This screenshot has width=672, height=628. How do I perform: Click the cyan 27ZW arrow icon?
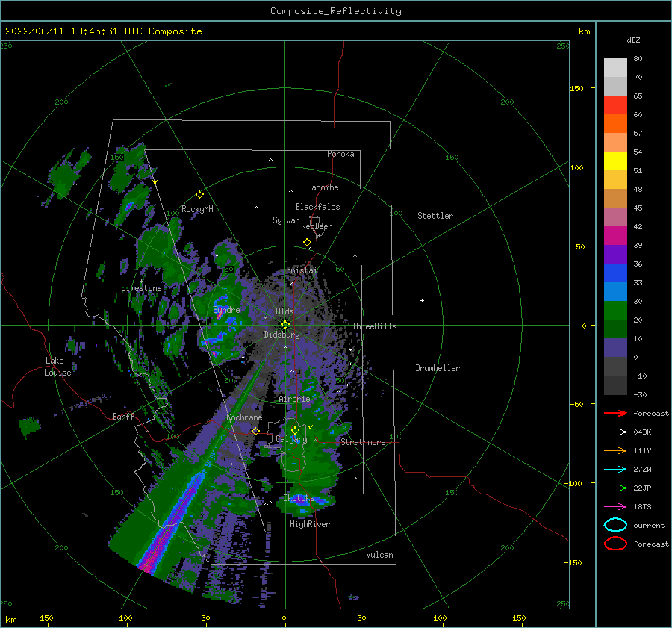(x=615, y=470)
